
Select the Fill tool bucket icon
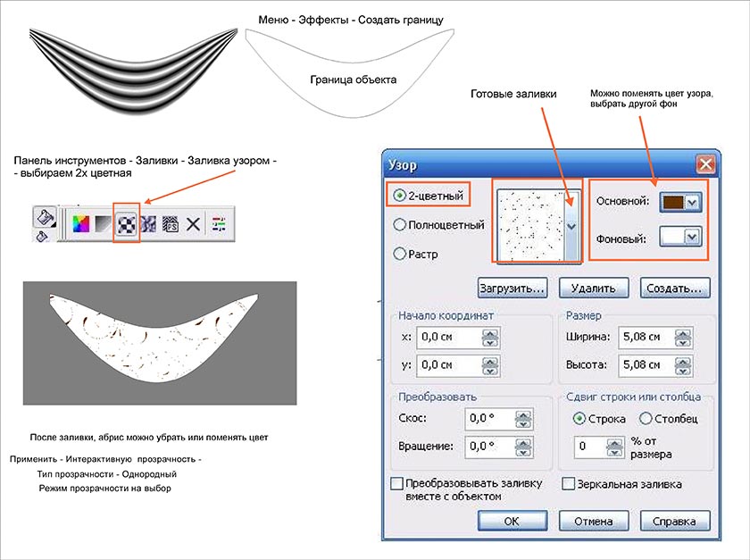44,217
